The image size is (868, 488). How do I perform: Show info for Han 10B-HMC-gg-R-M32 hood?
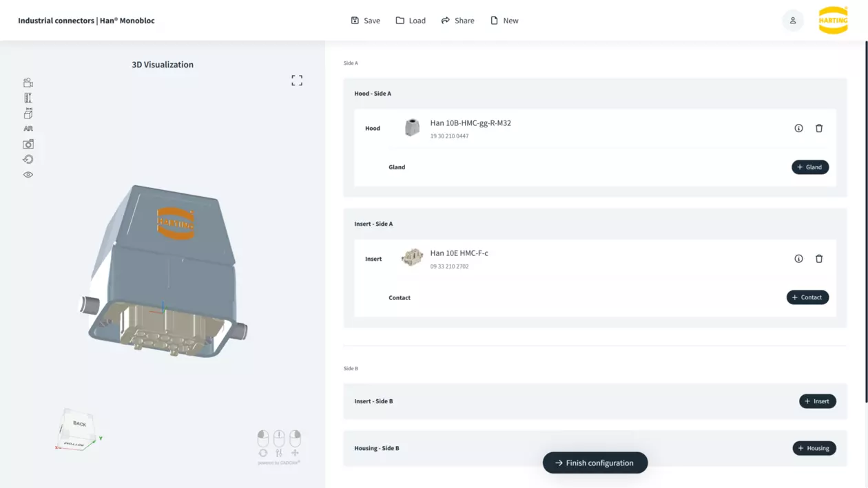[798, 128]
